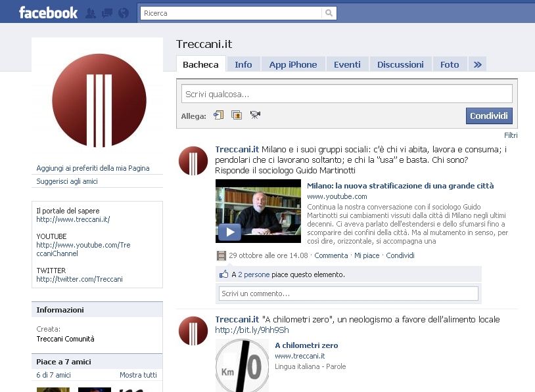Attach a link using first Allega icon
Screen dimensions: 535x392
point(219,116)
